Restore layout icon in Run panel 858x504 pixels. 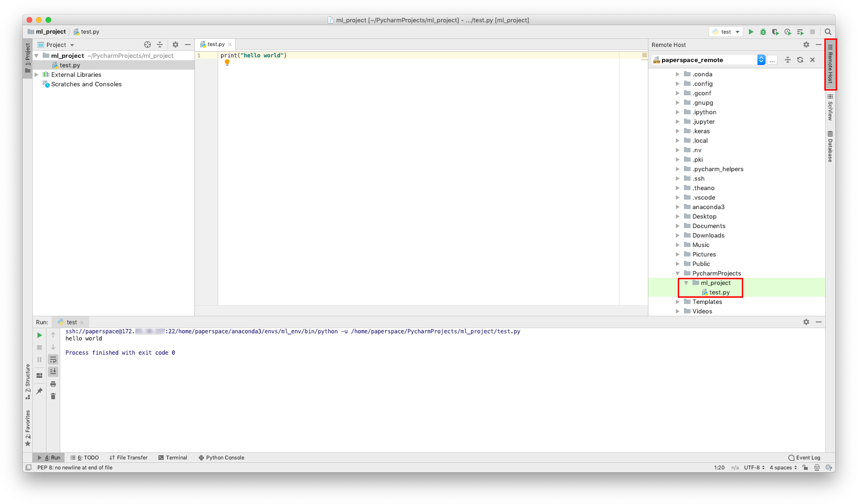pos(39,376)
